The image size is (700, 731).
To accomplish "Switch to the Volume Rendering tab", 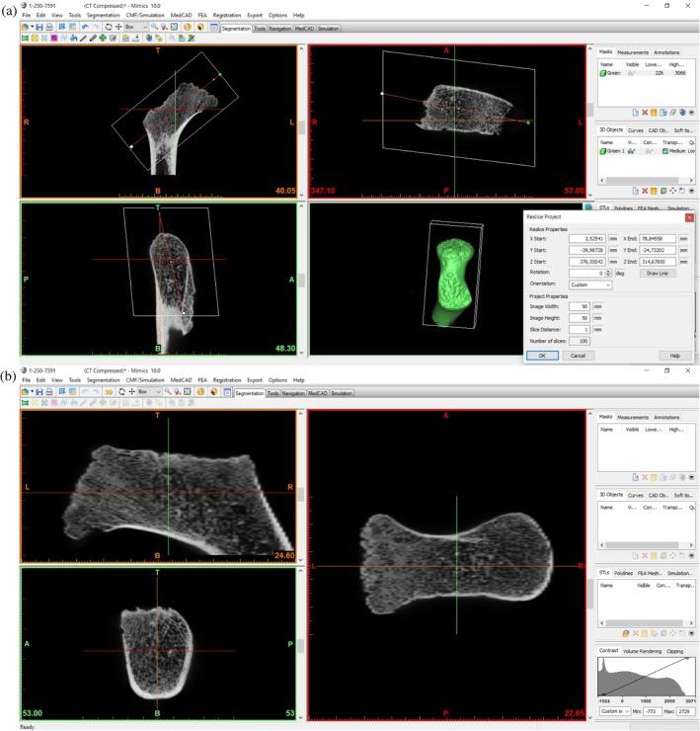I will 644,651.
